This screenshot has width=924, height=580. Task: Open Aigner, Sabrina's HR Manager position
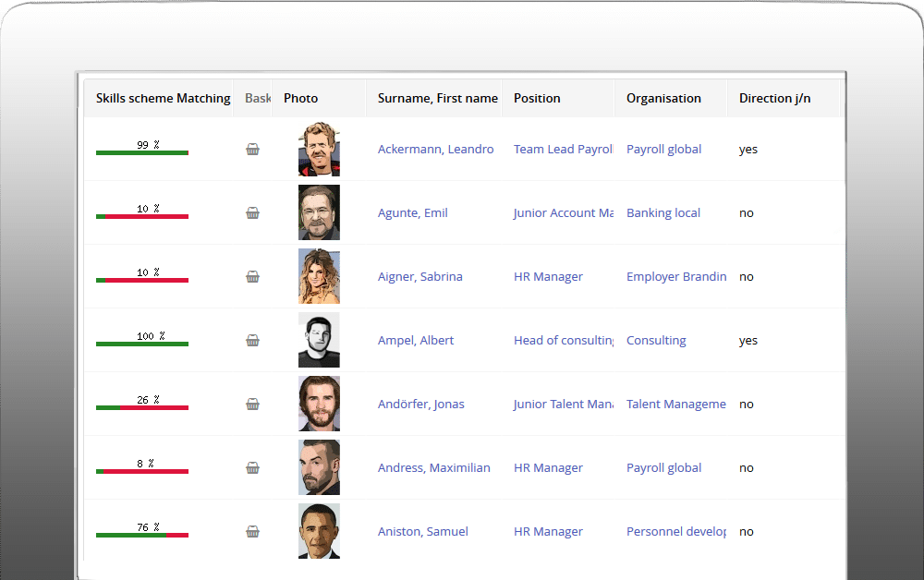click(548, 277)
